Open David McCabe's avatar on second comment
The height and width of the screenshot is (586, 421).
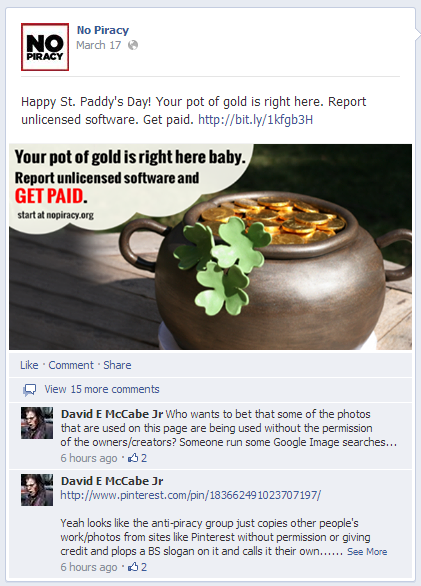point(37,490)
